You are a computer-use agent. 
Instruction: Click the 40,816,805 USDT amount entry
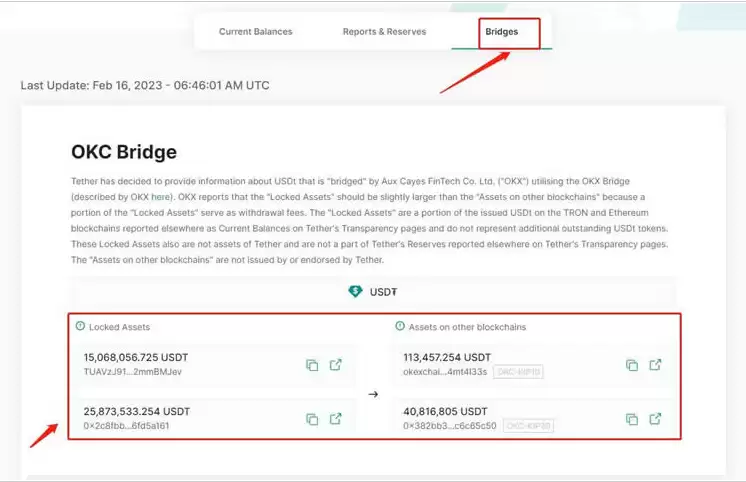(x=446, y=411)
